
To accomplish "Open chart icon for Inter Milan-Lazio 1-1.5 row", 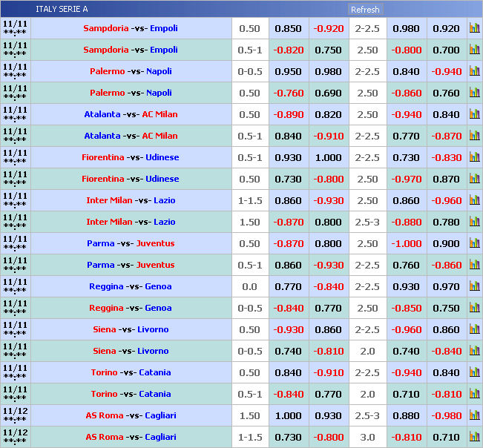I will coord(475,201).
